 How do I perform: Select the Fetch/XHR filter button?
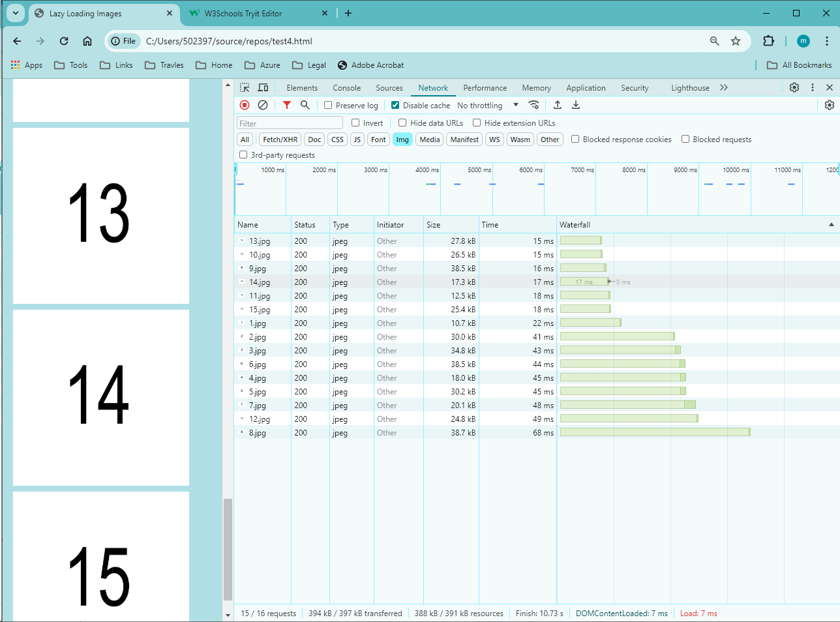[x=280, y=140]
